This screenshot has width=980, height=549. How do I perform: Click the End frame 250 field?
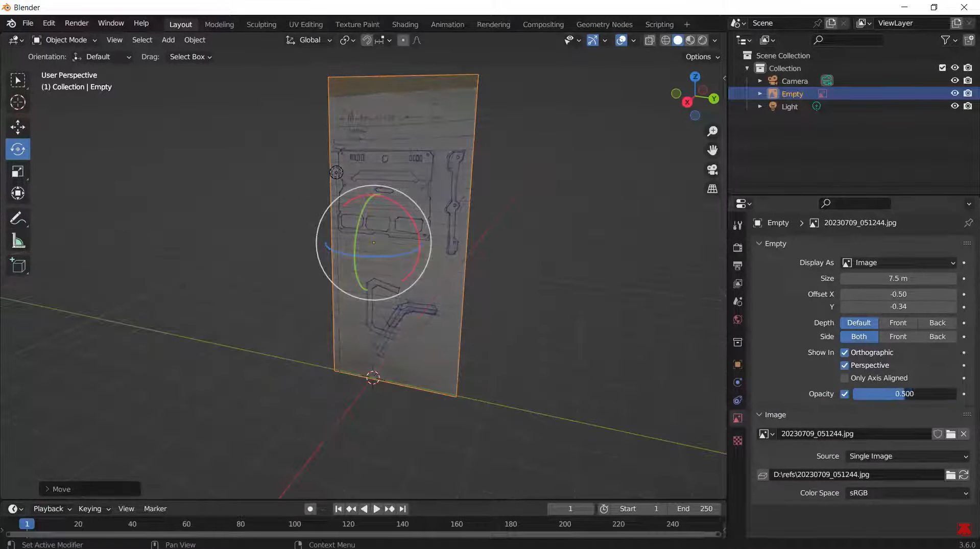pyautogui.click(x=695, y=509)
